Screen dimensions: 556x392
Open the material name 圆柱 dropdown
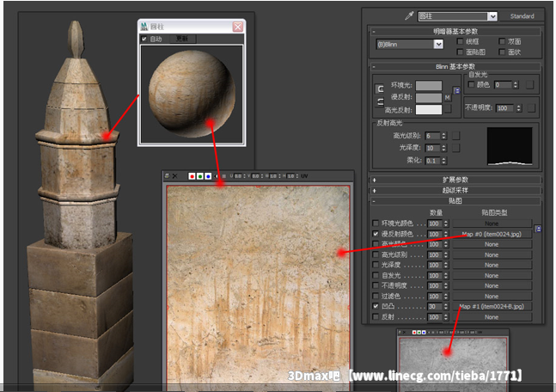point(492,15)
